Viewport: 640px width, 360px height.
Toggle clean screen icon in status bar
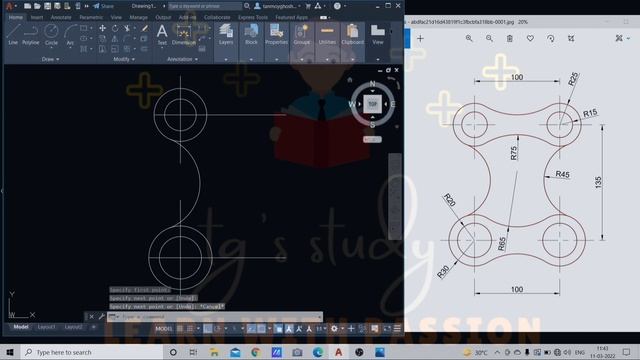387,329
